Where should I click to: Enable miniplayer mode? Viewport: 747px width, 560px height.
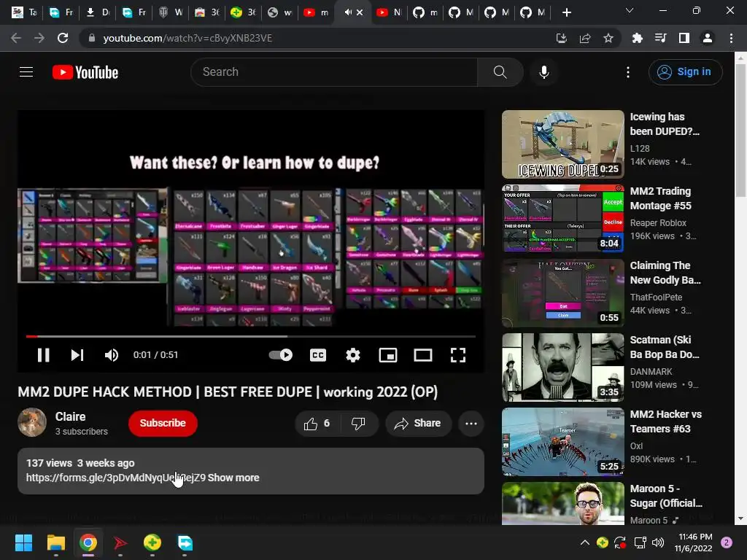pyautogui.click(x=388, y=355)
